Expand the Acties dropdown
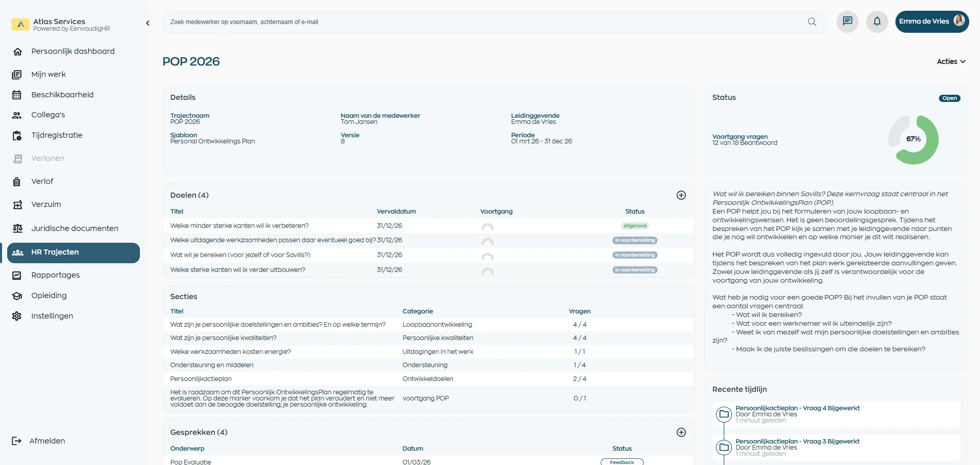Screen dimensions: 980x465 tap(951, 61)
